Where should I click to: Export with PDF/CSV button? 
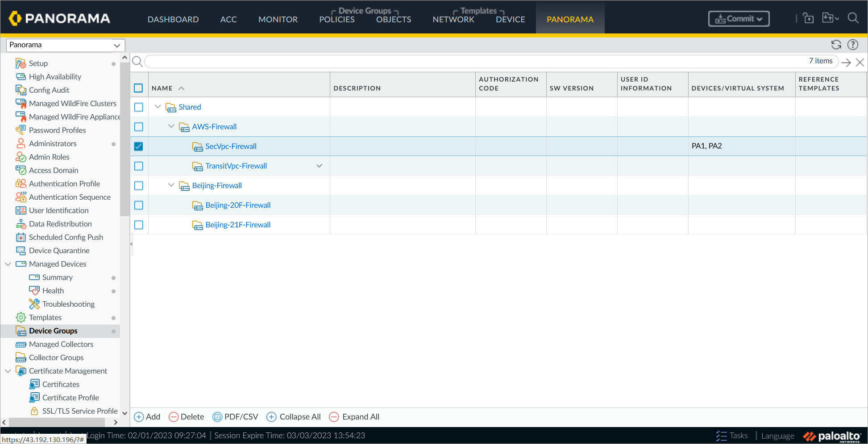236,417
